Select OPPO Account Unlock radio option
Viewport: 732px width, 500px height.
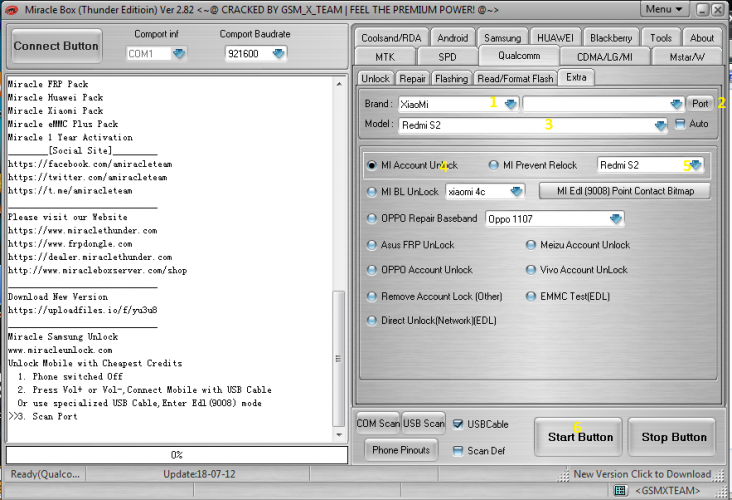click(x=372, y=270)
